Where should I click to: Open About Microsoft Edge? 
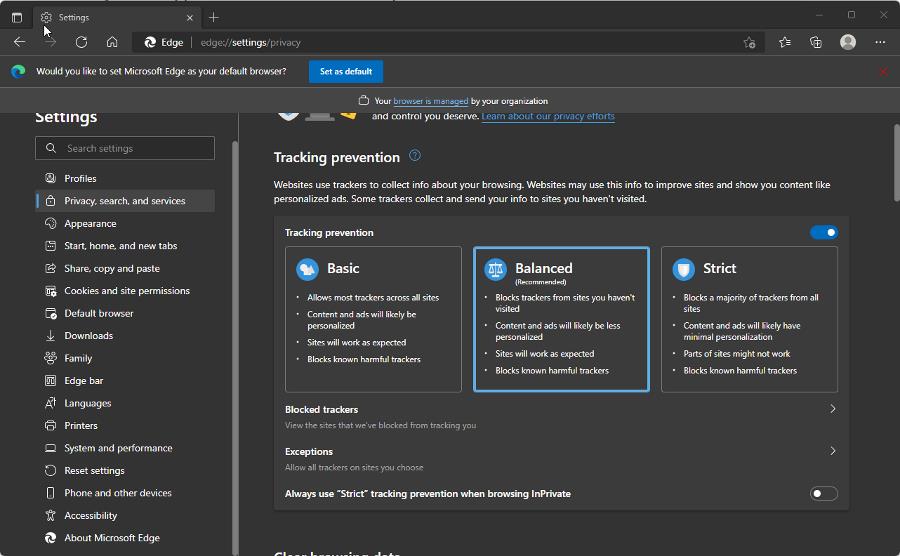[x=125, y=538]
